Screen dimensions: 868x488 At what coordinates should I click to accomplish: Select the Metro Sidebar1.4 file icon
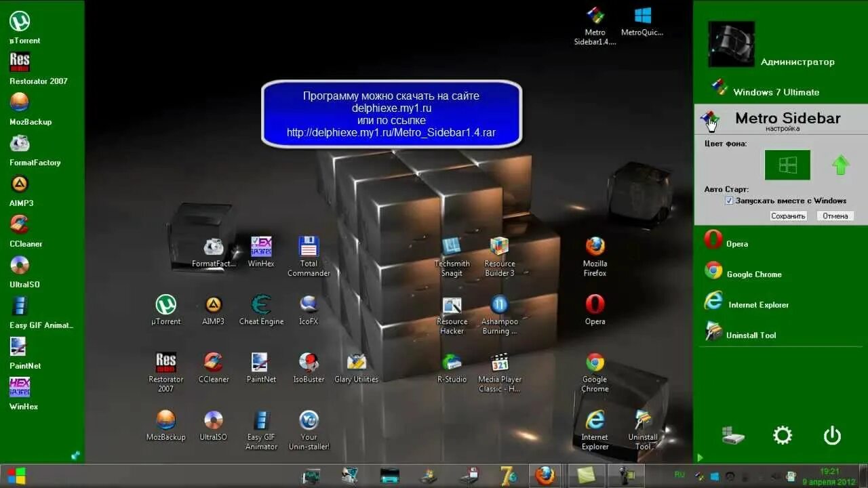tap(595, 26)
